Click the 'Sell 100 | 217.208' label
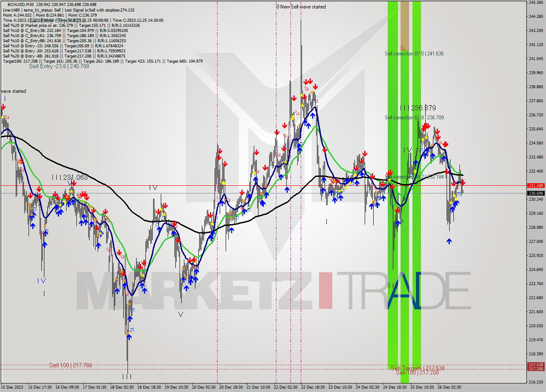546x392 pixels. coord(417,372)
